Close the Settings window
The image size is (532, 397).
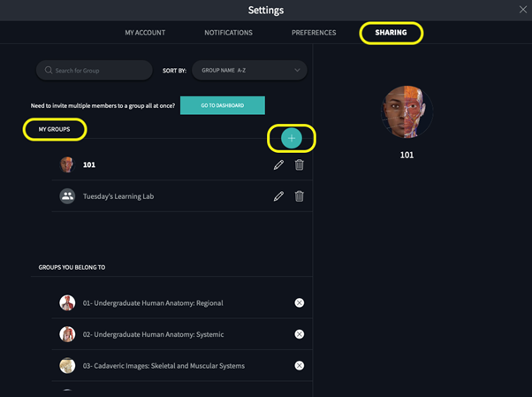522,10
